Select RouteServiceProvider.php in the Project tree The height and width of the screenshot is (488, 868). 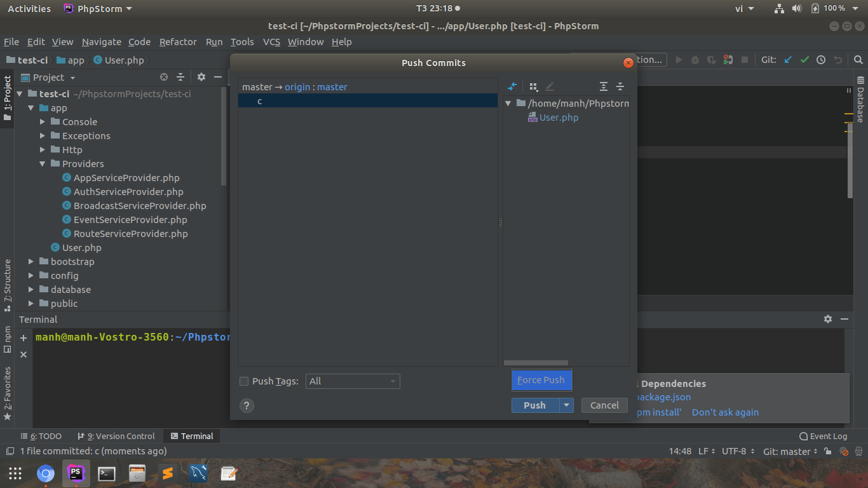point(131,234)
